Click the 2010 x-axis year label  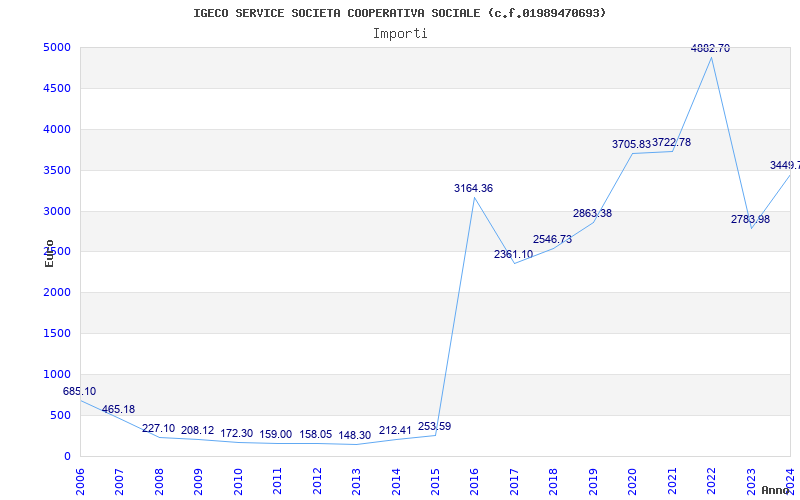(238, 481)
